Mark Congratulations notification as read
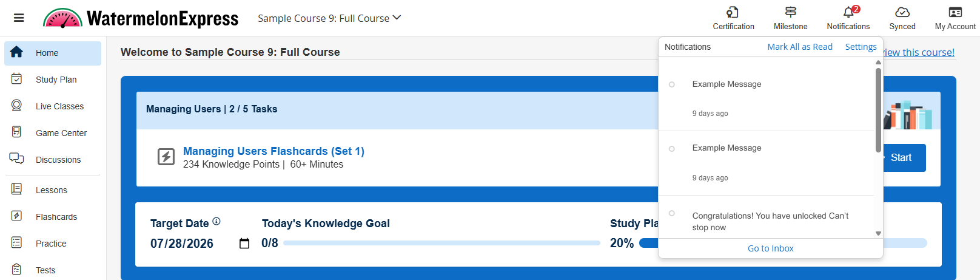The height and width of the screenshot is (280, 980). (x=672, y=213)
